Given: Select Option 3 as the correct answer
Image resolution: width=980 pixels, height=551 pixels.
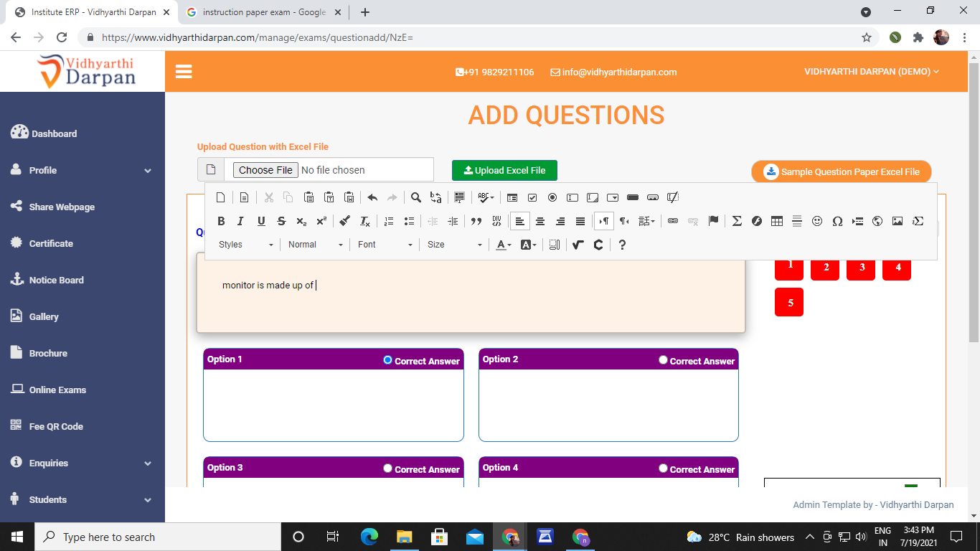Looking at the screenshot, I should pos(387,468).
